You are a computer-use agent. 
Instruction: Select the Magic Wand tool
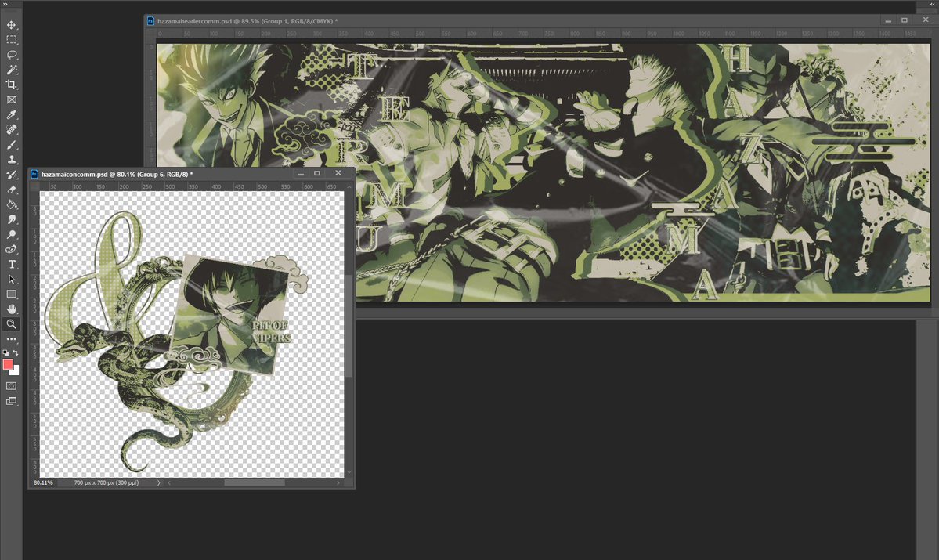[12, 70]
